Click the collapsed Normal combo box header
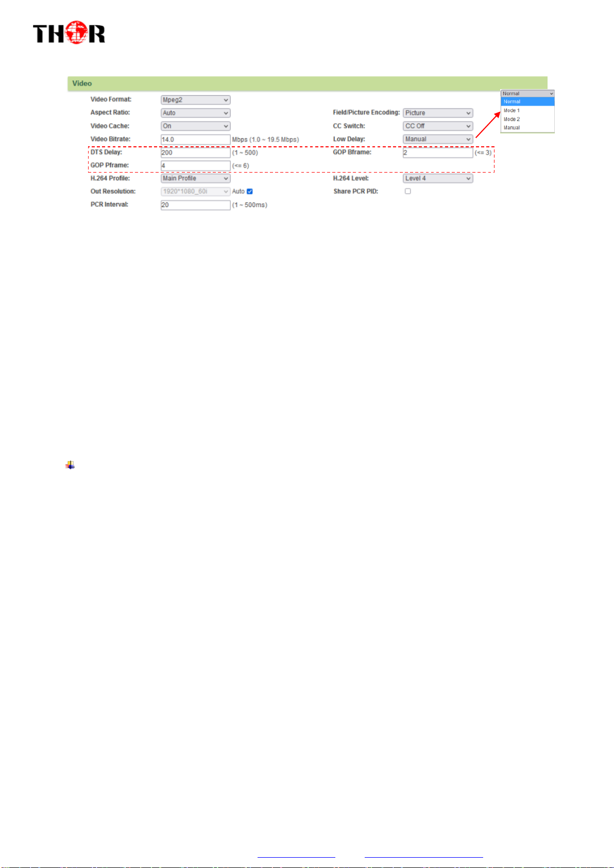This screenshot has width=614, height=868. click(527, 94)
